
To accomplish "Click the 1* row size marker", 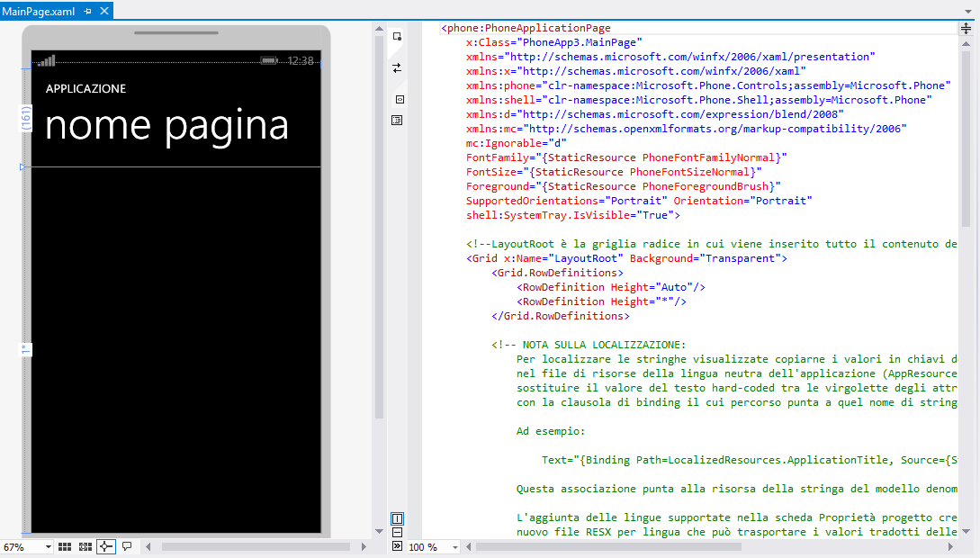I will click(25, 350).
